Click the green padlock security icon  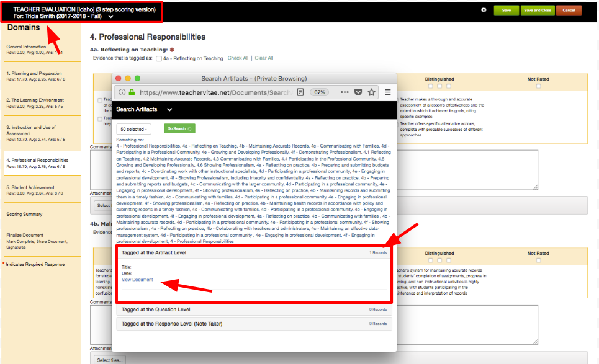coord(132,92)
